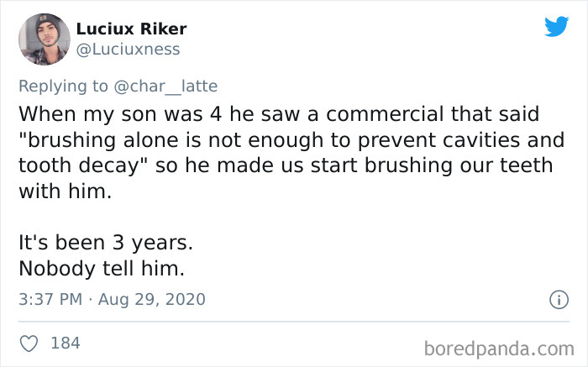View the 184 likes count
The image size is (588, 367).
(66, 343)
